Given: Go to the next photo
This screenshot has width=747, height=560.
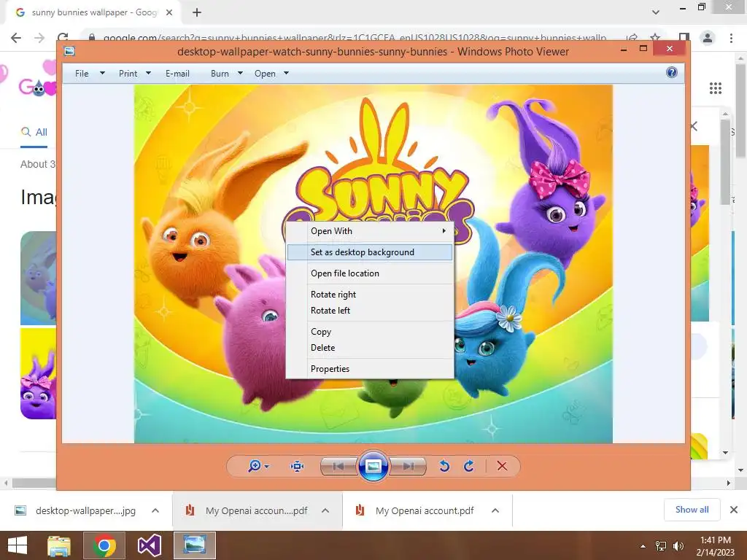Looking at the screenshot, I should [408, 466].
